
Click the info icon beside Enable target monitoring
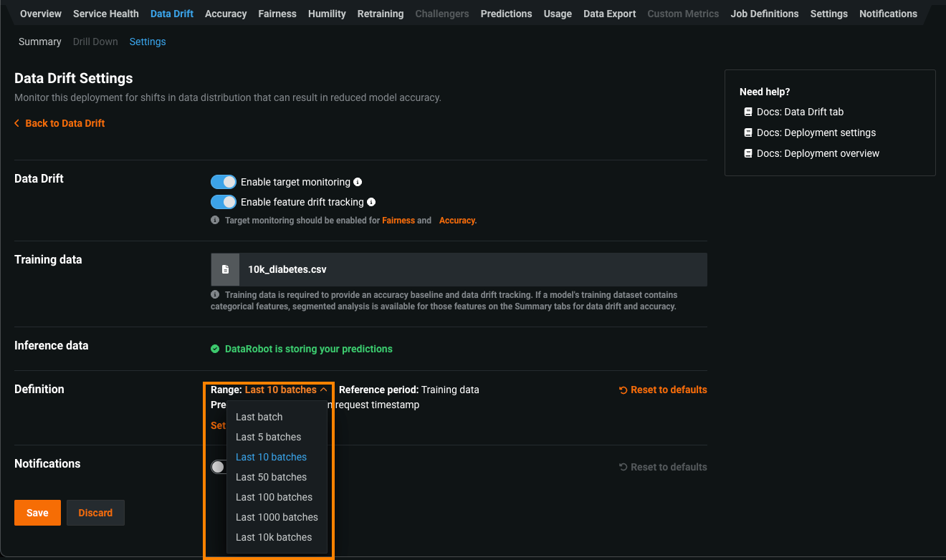point(358,182)
